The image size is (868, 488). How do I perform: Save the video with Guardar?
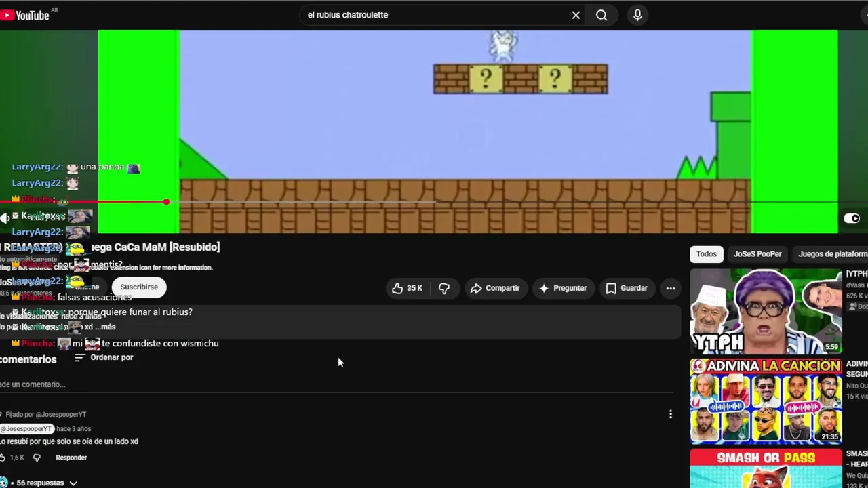[627, 288]
